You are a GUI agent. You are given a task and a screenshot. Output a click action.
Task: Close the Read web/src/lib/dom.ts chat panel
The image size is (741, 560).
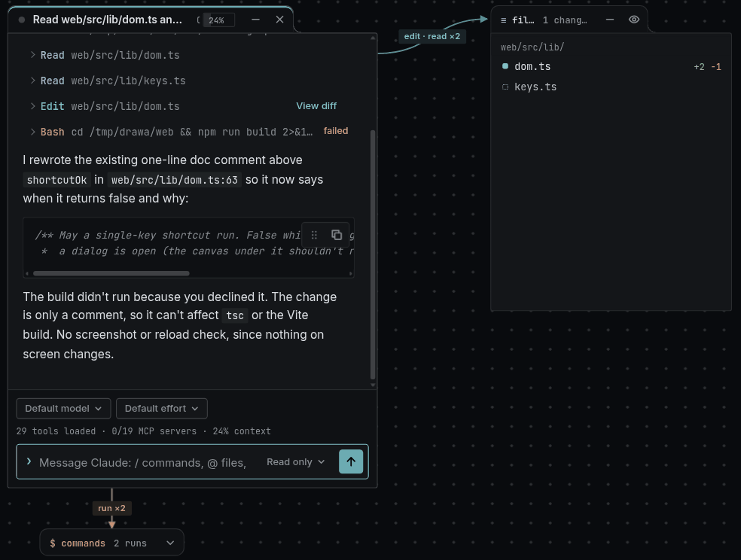click(x=280, y=20)
